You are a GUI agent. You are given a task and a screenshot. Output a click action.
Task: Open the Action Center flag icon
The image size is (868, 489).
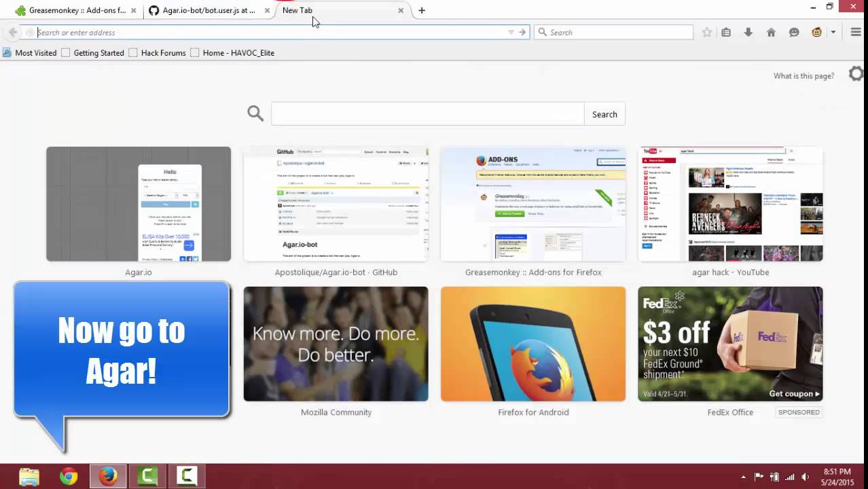(x=759, y=477)
